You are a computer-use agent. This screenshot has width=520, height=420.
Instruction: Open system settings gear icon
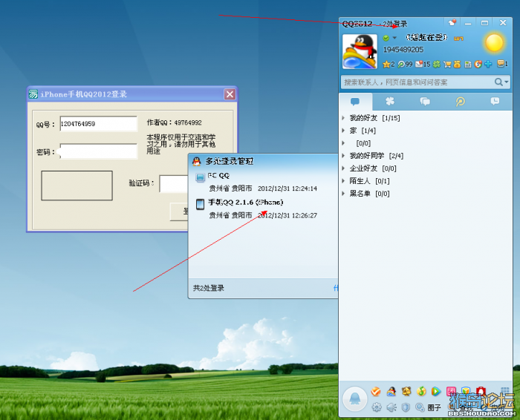(377, 407)
